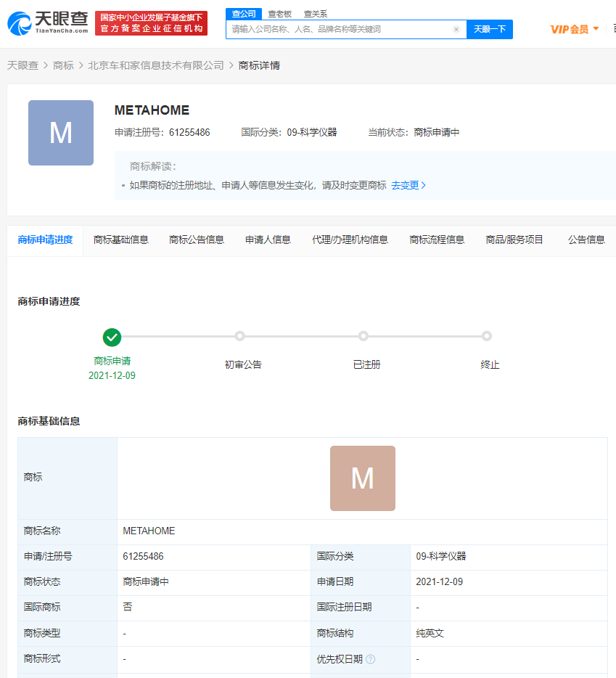Go to 天眼查 breadcrumb home link
This screenshot has width=616, height=678.
click(22, 65)
